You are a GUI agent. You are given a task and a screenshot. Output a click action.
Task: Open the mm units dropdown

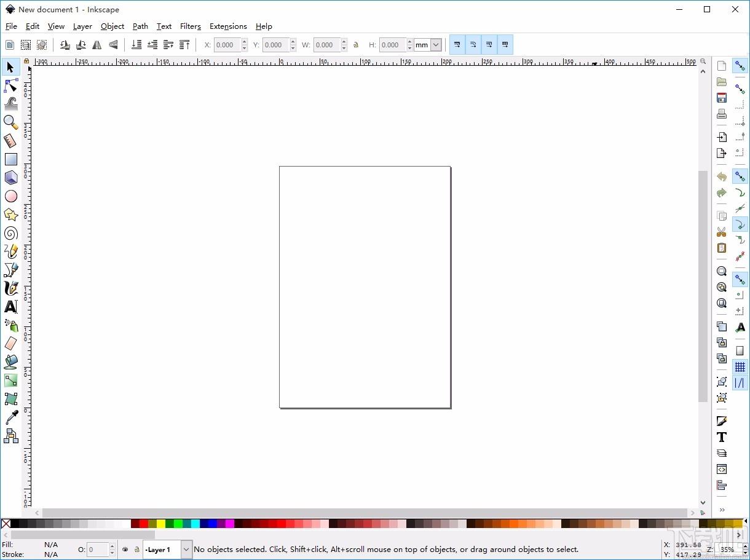coord(436,45)
